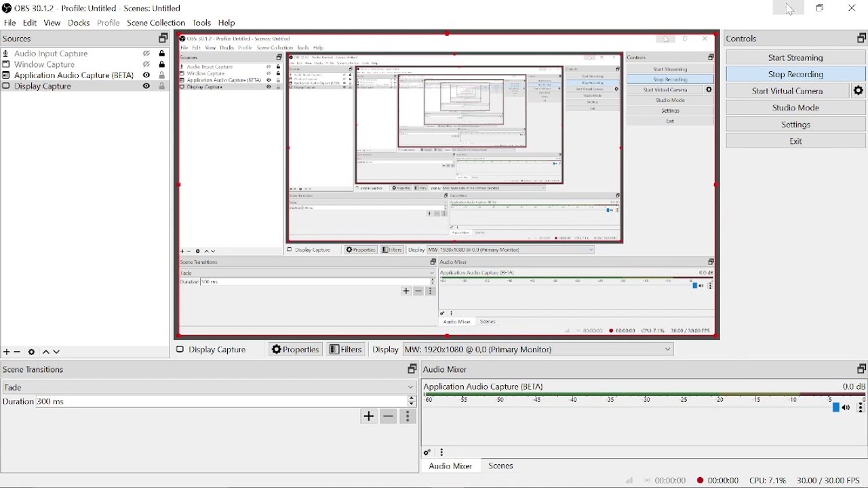Open the Edit menu
Image resolution: width=868 pixels, height=488 pixels.
pos(30,23)
